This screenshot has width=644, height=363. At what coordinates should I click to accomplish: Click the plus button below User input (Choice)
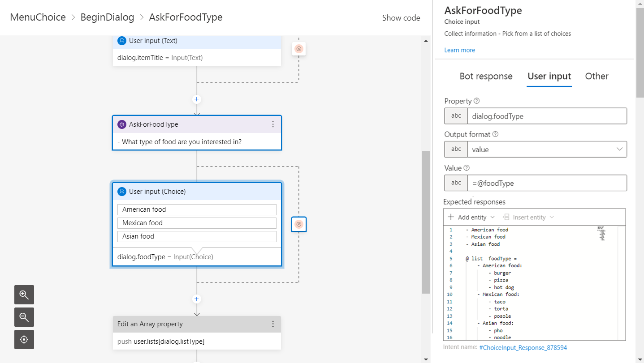[196, 299]
